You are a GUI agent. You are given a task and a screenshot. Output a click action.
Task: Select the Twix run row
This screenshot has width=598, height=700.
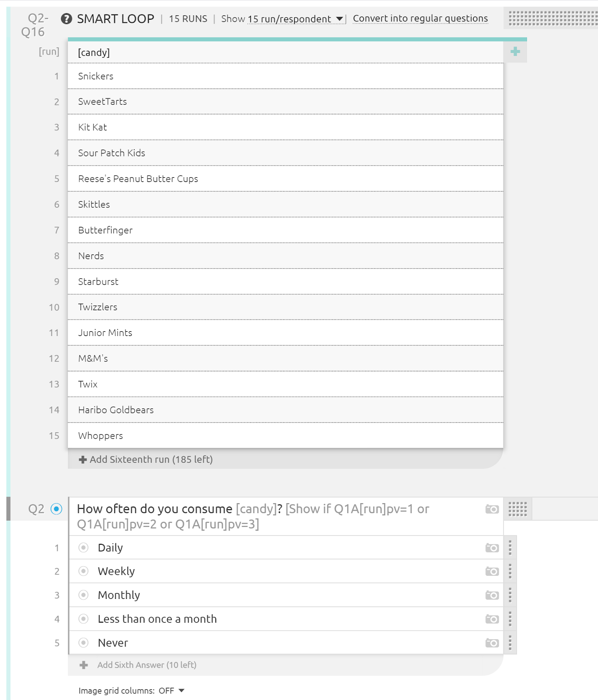[x=285, y=384]
